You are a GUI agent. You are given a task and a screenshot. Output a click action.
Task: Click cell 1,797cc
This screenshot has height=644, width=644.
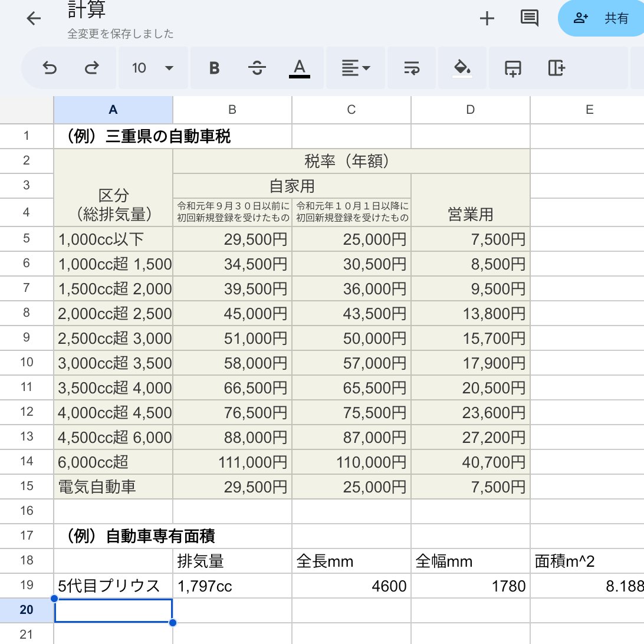(x=232, y=586)
